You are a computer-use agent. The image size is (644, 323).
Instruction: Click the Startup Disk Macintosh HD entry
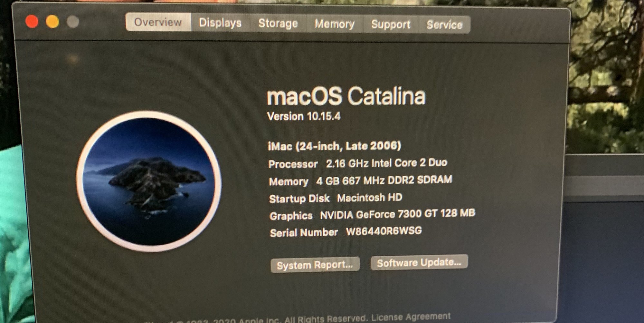point(336,198)
